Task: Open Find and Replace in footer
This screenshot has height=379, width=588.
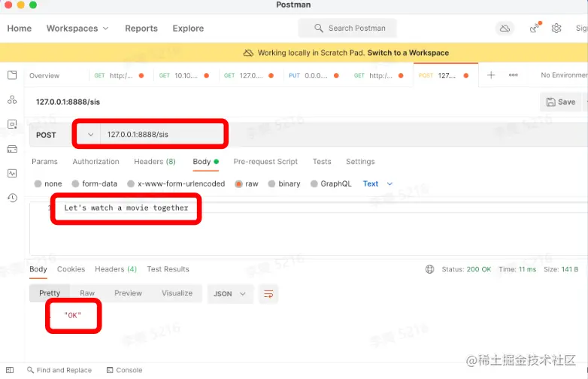Action: point(59,370)
